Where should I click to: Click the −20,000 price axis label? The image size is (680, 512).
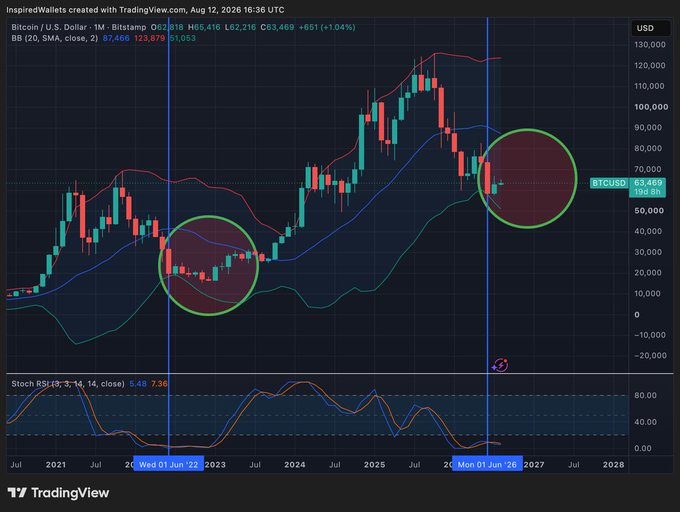(x=650, y=355)
